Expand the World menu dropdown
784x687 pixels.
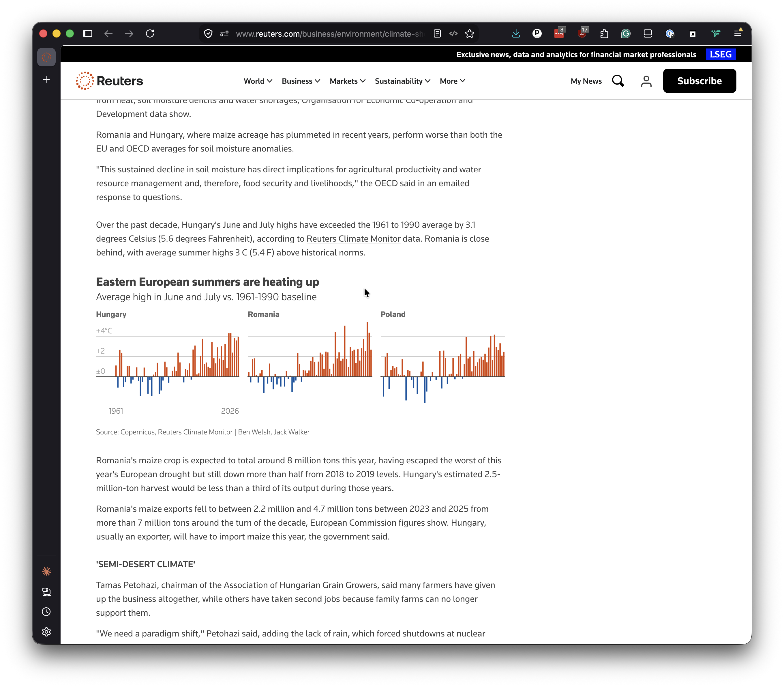tap(258, 81)
